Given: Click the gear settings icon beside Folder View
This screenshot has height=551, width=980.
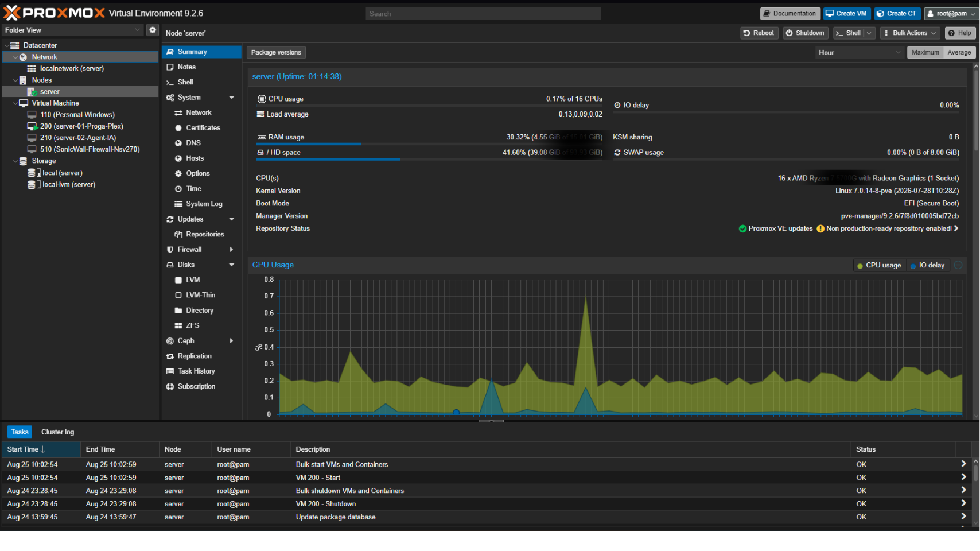Looking at the screenshot, I should tap(152, 30).
